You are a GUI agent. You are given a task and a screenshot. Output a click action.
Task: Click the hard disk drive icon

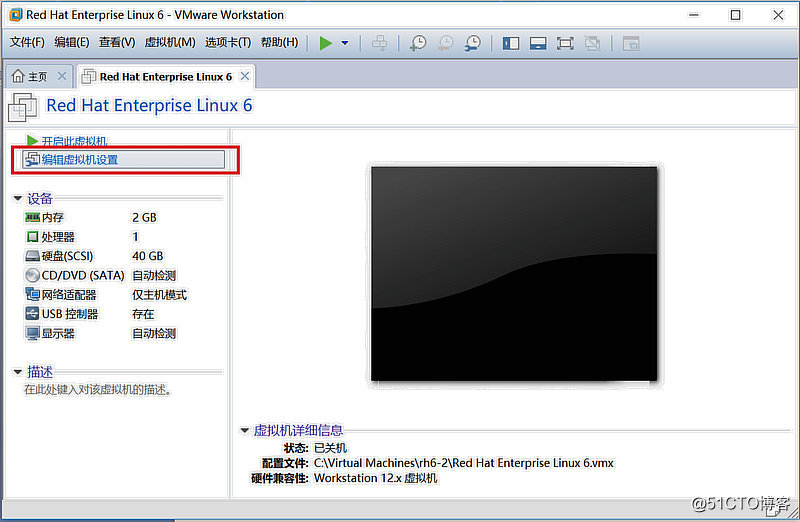click(32, 256)
